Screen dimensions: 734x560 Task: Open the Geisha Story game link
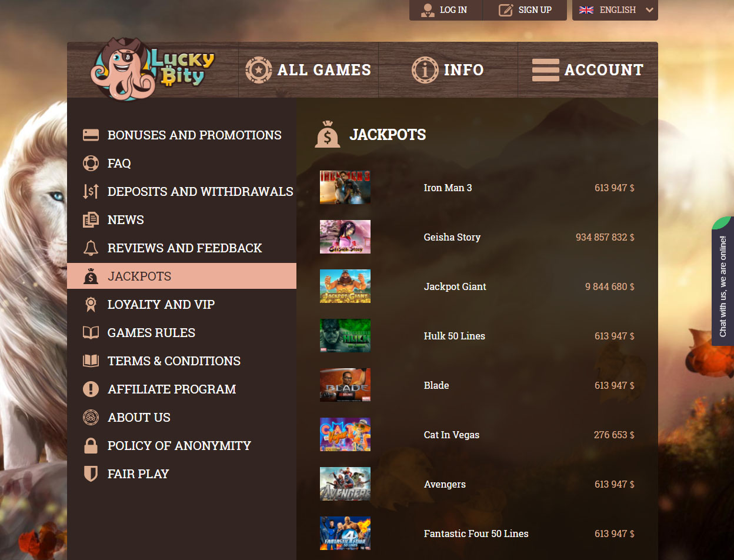(x=452, y=237)
